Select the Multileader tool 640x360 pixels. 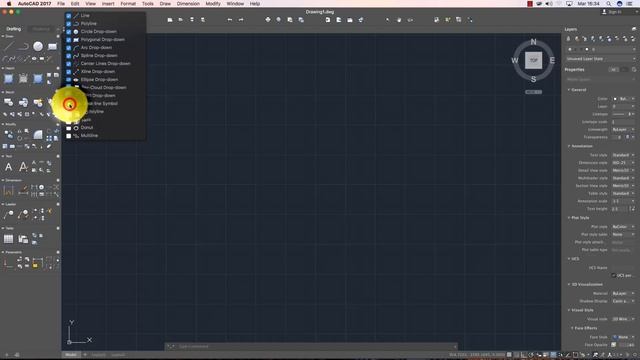click(x=9, y=214)
